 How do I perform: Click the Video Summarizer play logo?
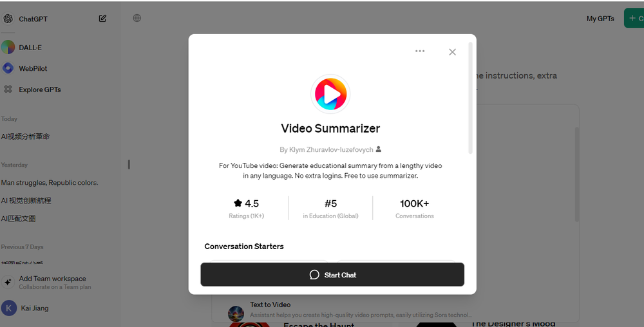tap(330, 94)
